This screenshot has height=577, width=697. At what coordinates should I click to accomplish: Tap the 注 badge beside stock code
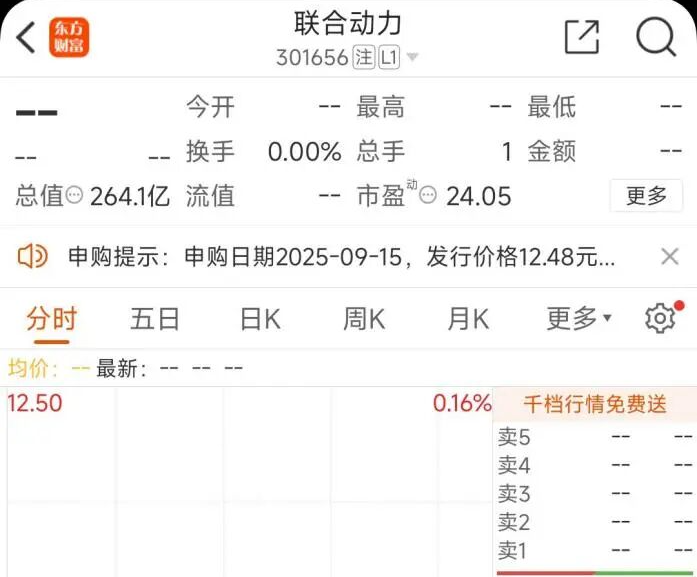click(363, 58)
